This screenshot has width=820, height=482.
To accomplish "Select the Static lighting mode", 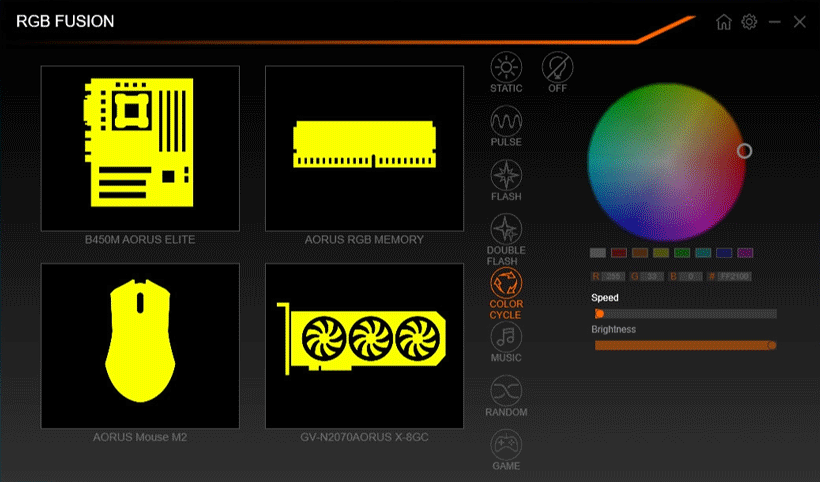I will tap(506, 73).
